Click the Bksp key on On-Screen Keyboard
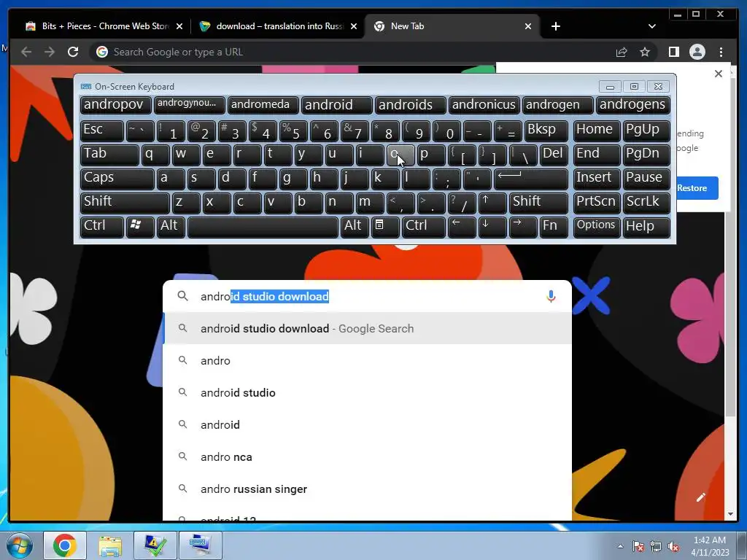Viewport: 747px width, 560px height. [546, 131]
